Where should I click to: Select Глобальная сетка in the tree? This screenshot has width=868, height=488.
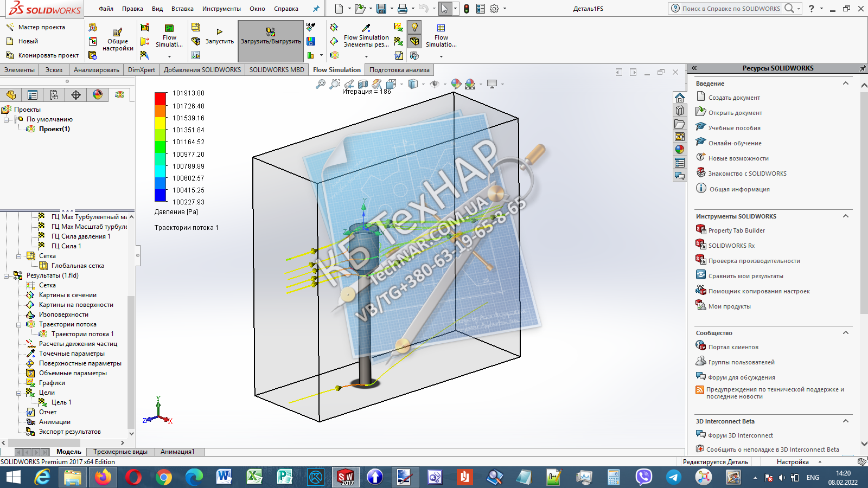click(x=78, y=266)
